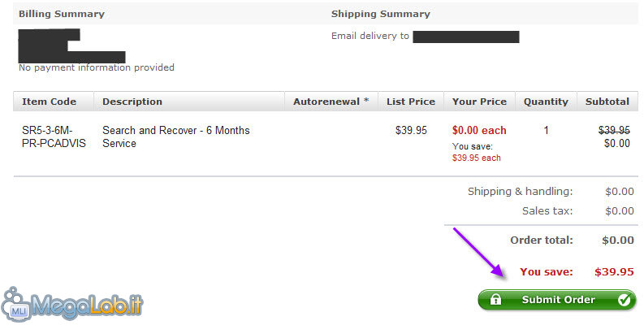The width and height of the screenshot is (644, 325).
Task: Click the Your Price column header
Action: [x=479, y=102]
